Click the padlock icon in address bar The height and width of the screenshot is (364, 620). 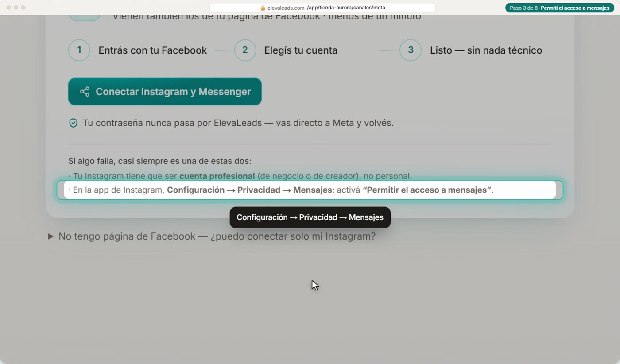click(263, 8)
